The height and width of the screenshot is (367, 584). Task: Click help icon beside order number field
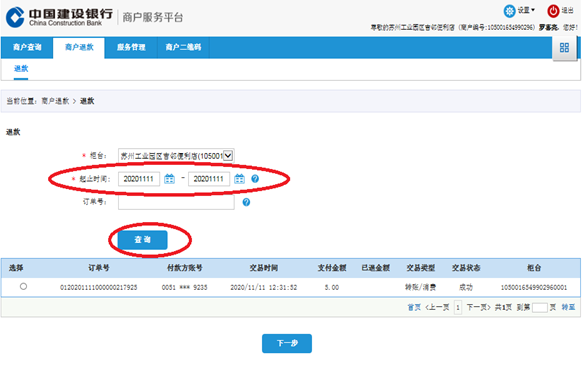(x=246, y=202)
